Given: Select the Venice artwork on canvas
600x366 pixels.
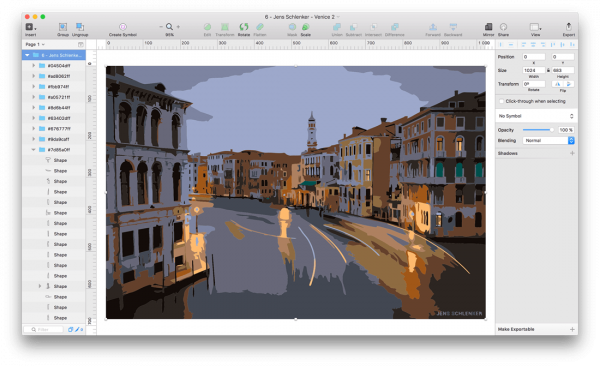Looking at the screenshot, I should (x=296, y=192).
